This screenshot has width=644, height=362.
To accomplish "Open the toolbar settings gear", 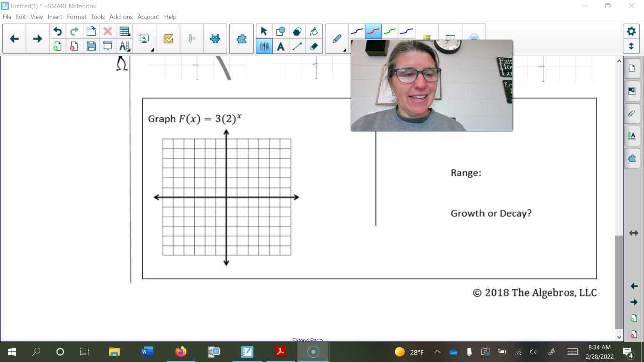I will [631, 31].
